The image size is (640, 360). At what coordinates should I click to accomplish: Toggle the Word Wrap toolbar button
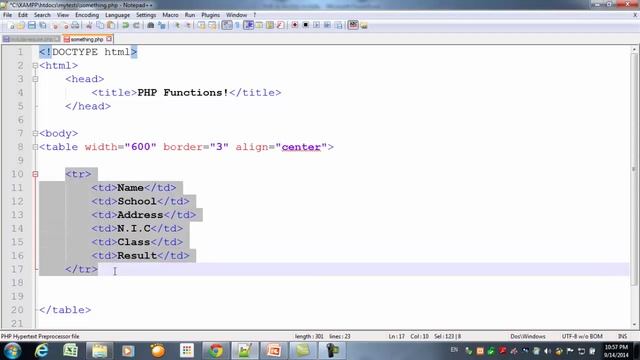tap(227, 25)
